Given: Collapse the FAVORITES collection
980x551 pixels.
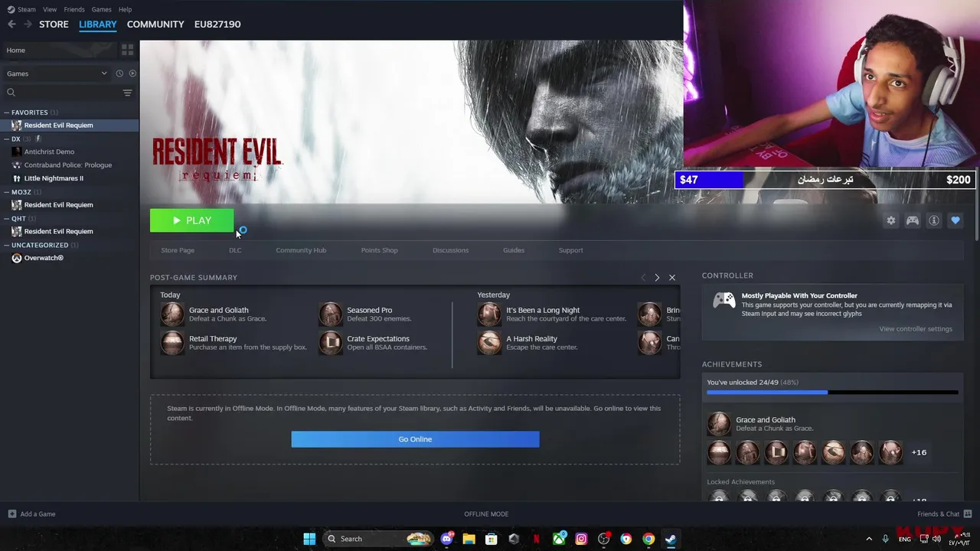Looking at the screenshot, I should tap(7, 112).
